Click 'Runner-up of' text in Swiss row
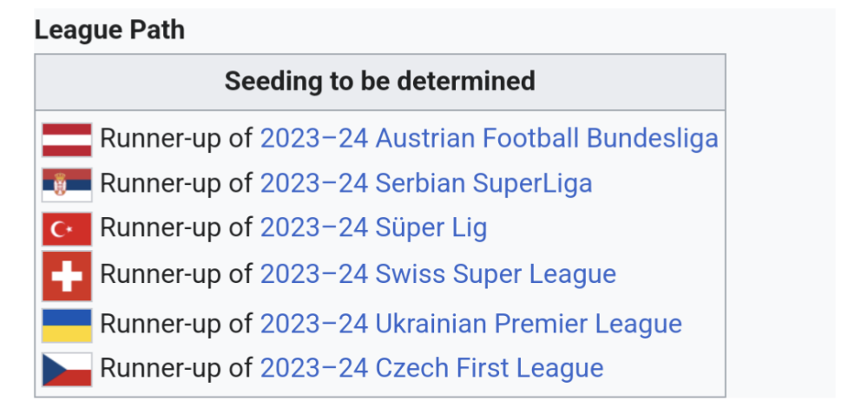This screenshot has height=414, width=868. (176, 274)
